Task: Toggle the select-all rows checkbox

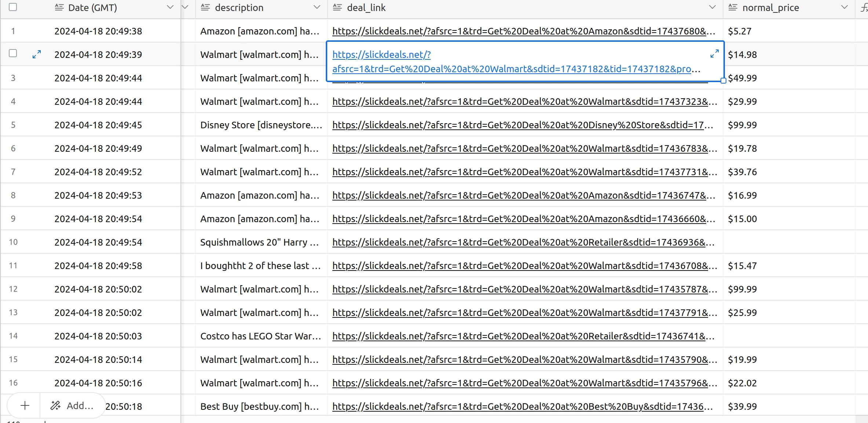Action: pos(13,7)
